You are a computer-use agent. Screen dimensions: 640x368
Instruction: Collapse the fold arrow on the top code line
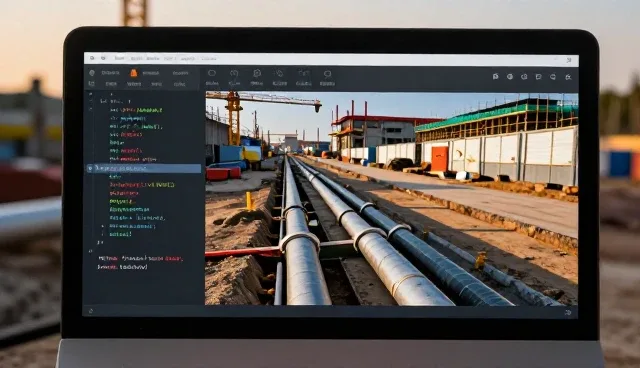(91, 93)
